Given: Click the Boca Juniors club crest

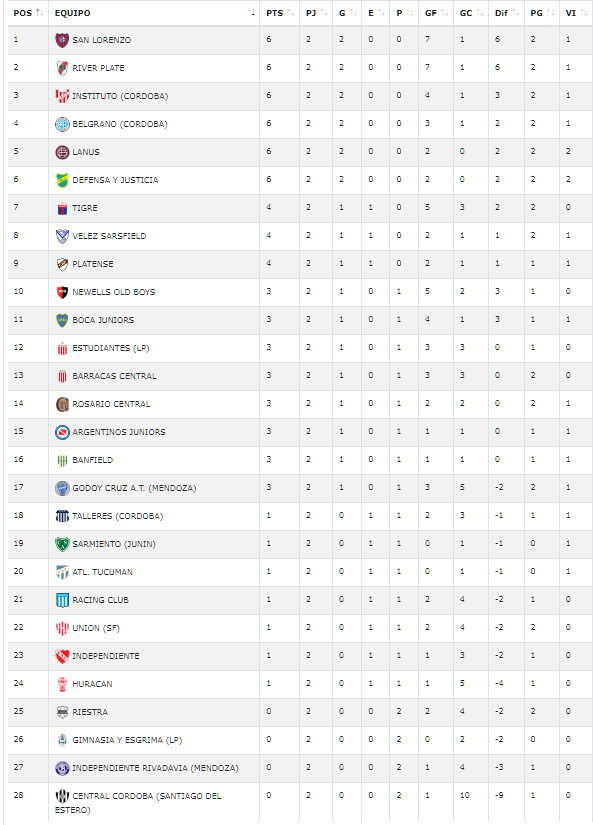Looking at the screenshot, I should coord(62,320).
